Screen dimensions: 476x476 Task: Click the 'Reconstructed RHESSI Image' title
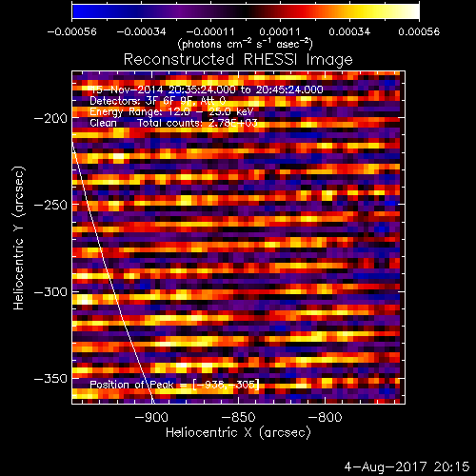(x=238, y=60)
